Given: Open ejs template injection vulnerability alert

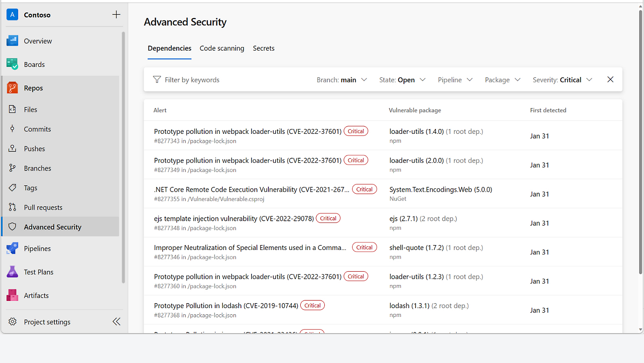Looking at the screenshot, I should click(234, 219).
